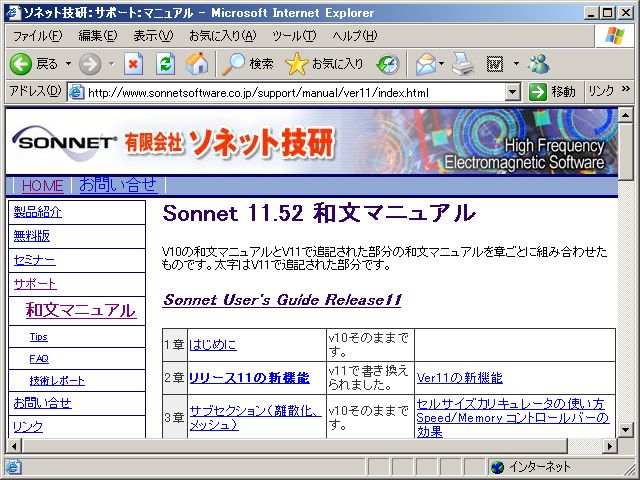Open the Tips sidebar link
The width and height of the screenshot is (640, 480).
[39, 337]
